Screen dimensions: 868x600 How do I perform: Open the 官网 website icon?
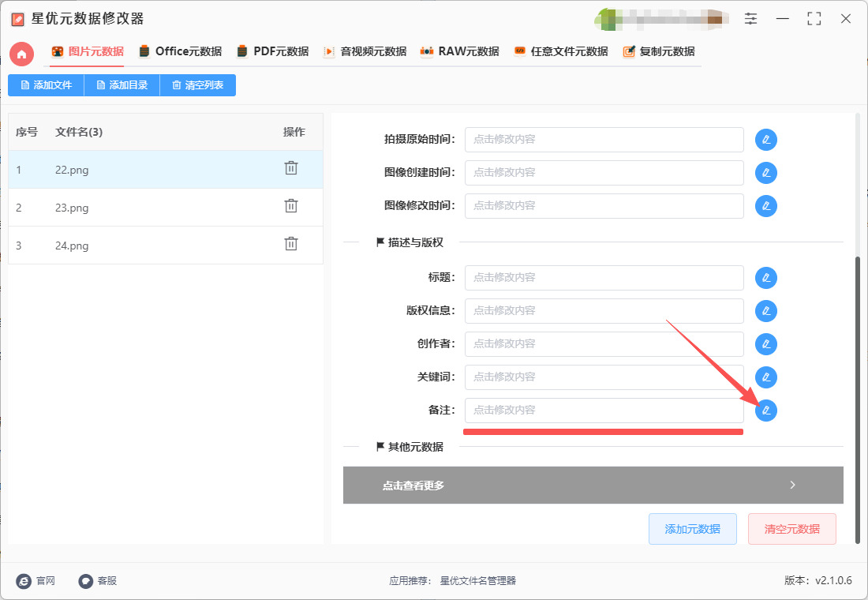24,580
